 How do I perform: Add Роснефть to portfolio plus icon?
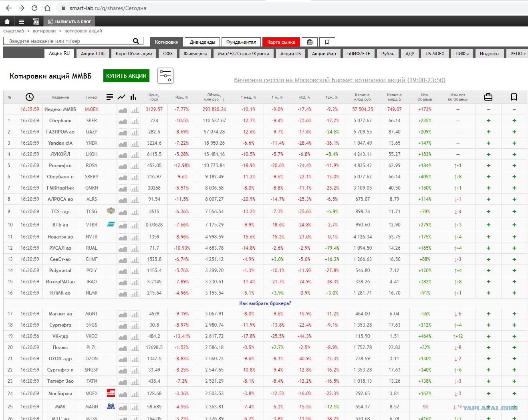(x=488, y=166)
